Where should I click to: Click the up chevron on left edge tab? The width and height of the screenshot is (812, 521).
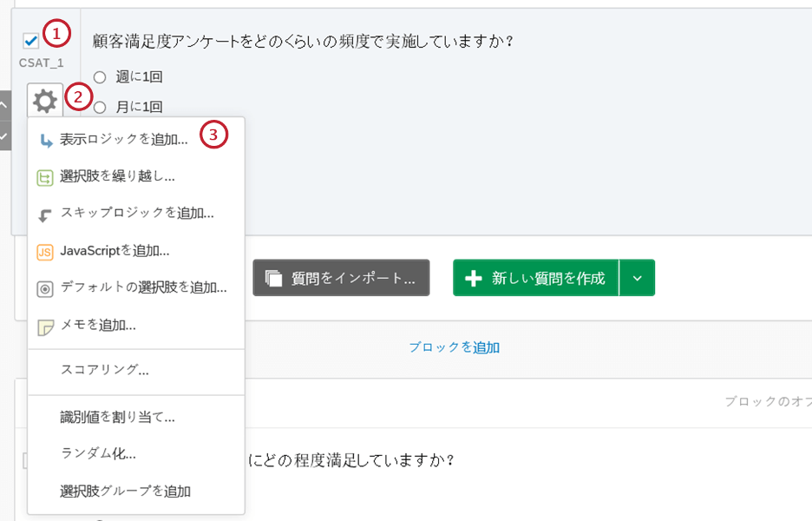(x=3, y=105)
